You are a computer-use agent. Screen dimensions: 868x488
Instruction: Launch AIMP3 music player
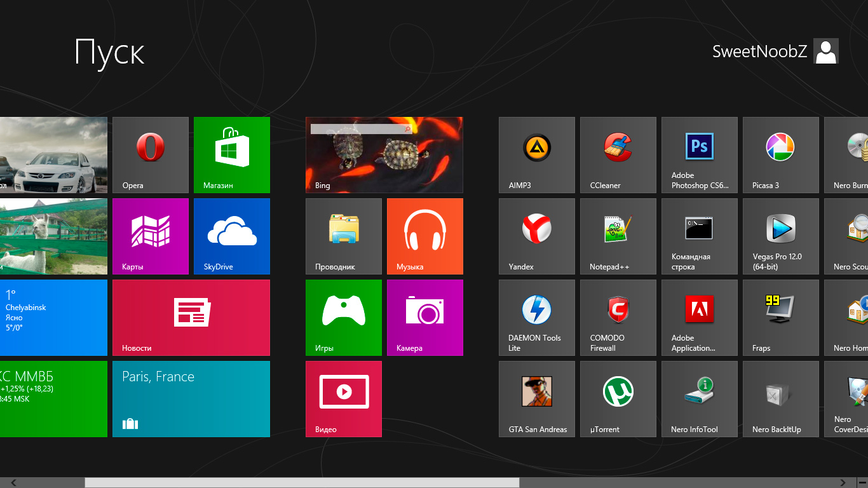(x=537, y=155)
